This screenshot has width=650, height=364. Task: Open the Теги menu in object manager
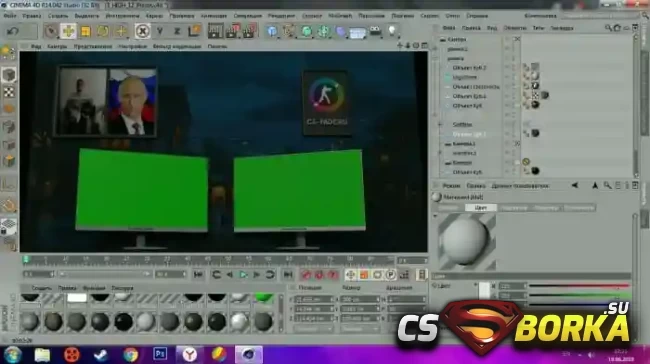pyautogui.click(x=538, y=28)
